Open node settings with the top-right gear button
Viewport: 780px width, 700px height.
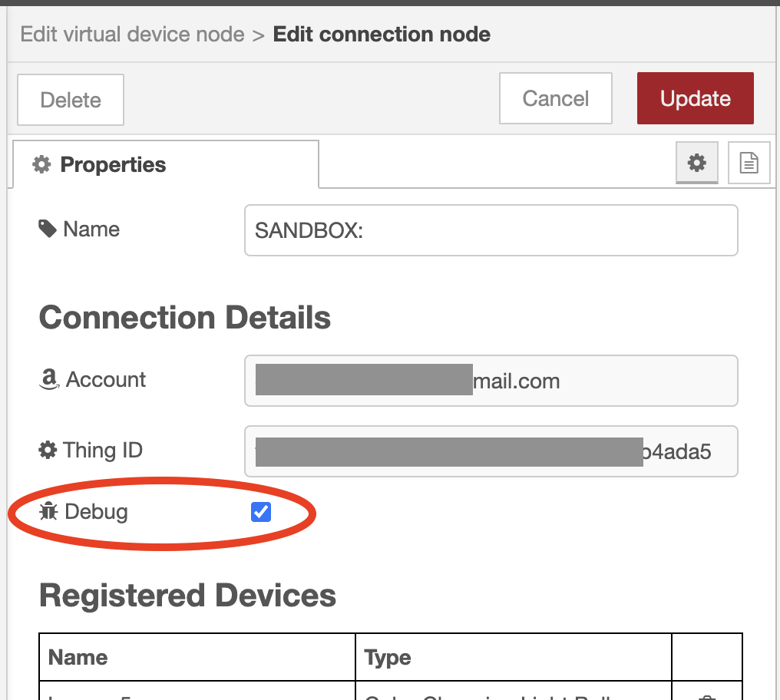[x=696, y=163]
